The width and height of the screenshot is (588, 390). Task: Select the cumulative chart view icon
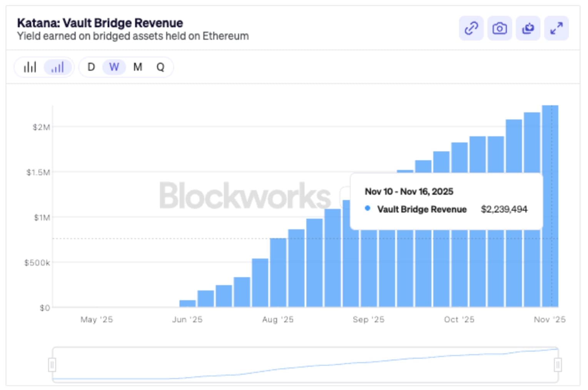click(x=57, y=67)
